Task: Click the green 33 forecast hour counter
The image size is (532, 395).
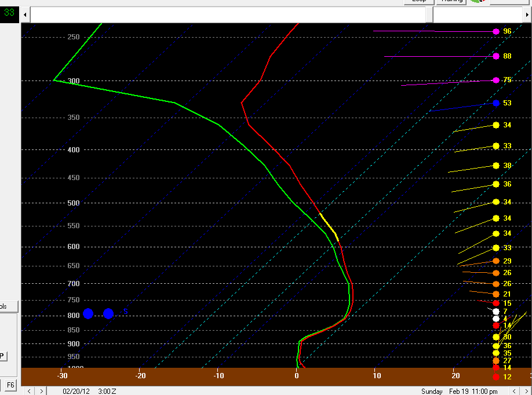Action: [9, 13]
